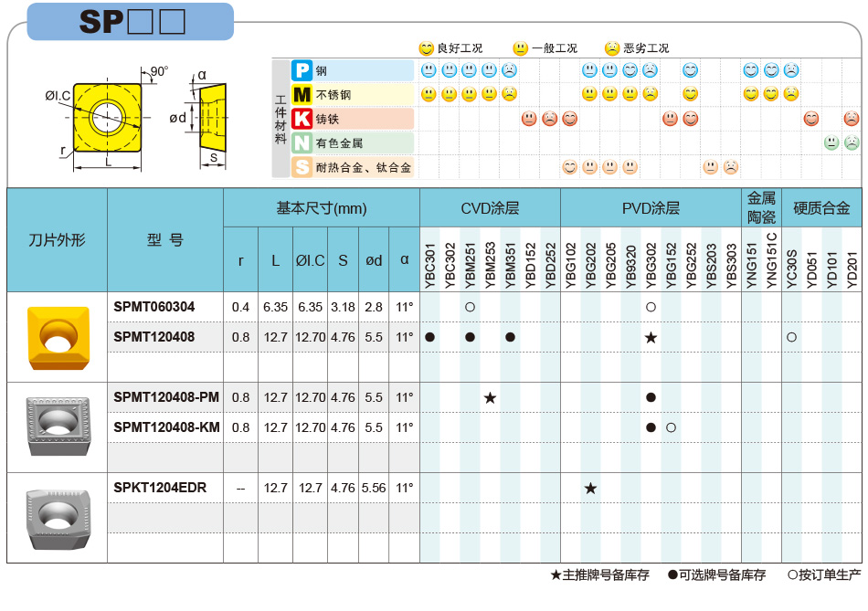Click the 基本尺寸(mm) header
The width and height of the screenshot is (868, 611).
point(322,208)
